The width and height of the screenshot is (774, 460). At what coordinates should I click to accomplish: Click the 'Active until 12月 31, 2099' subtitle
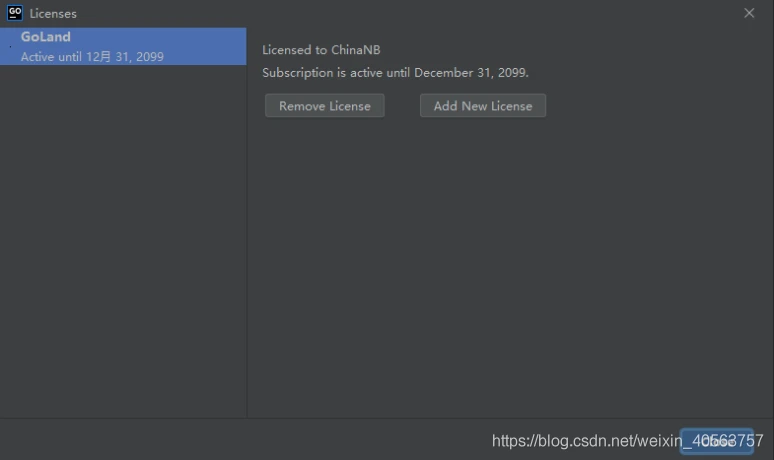click(x=92, y=57)
